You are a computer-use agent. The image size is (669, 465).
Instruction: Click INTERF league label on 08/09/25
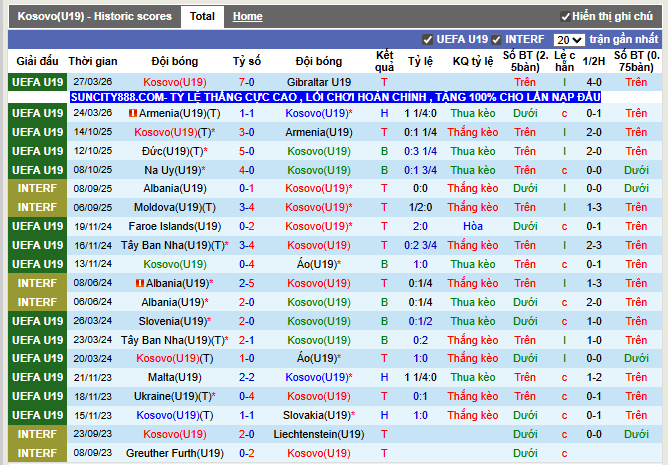[x=37, y=188]
